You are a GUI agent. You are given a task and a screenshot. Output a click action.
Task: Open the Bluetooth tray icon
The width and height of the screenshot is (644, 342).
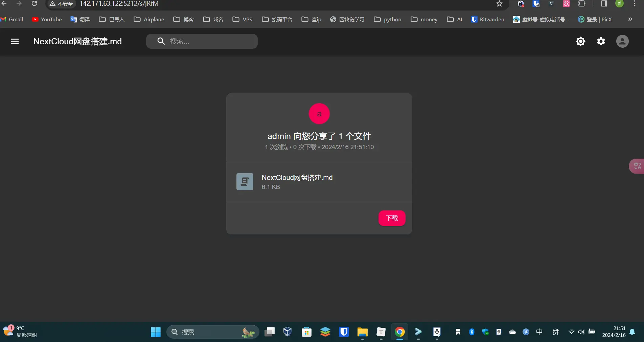[x=472, y=332]
